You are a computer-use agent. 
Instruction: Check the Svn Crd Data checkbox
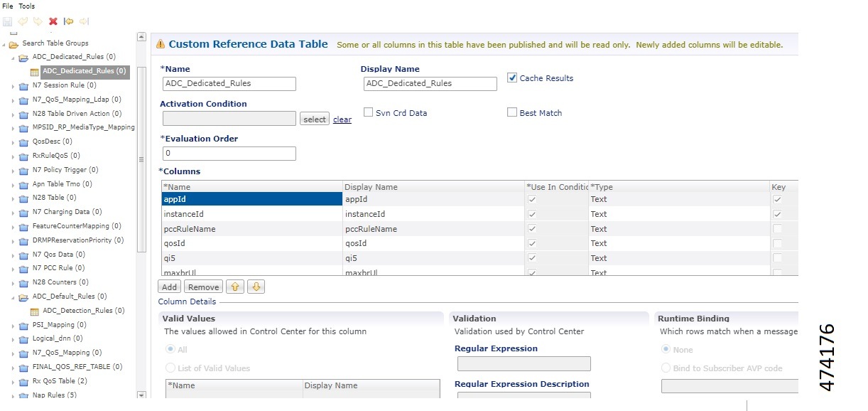click(x=369, y=112)
